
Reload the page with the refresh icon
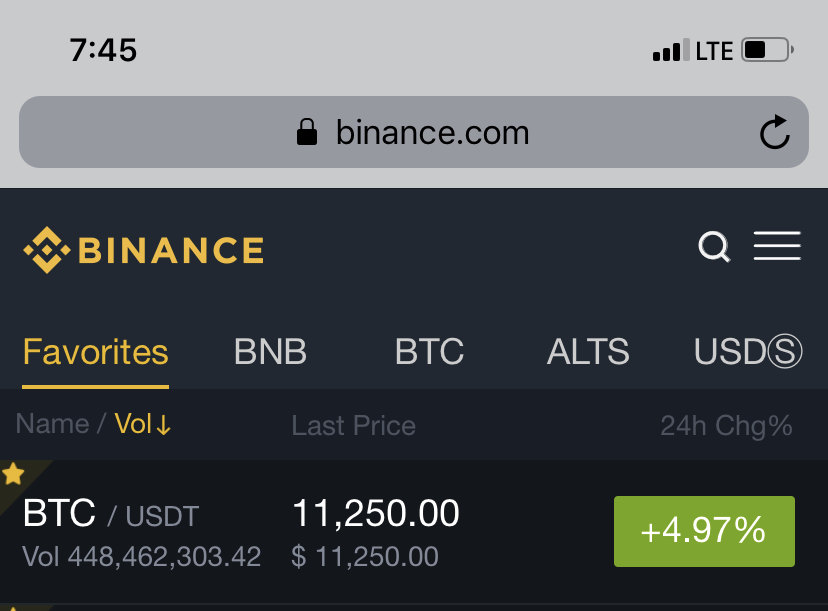pyautogui.click(x=775, y=132)
